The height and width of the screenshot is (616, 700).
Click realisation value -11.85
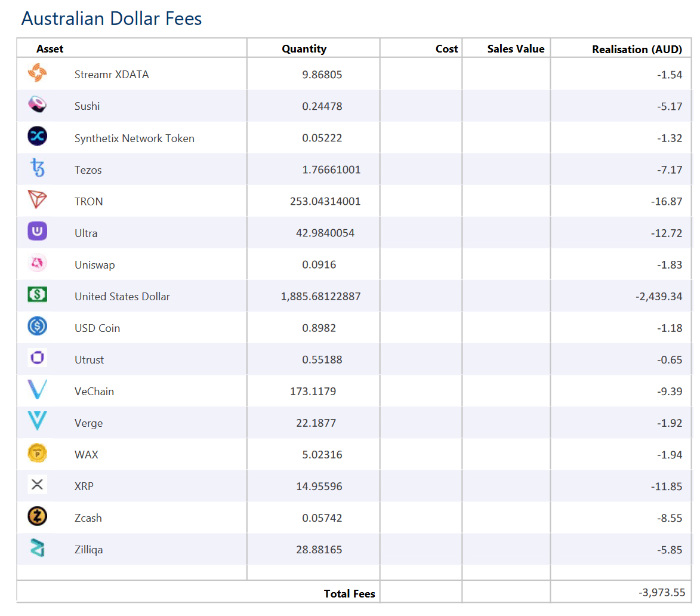click(x=667, y=486)
